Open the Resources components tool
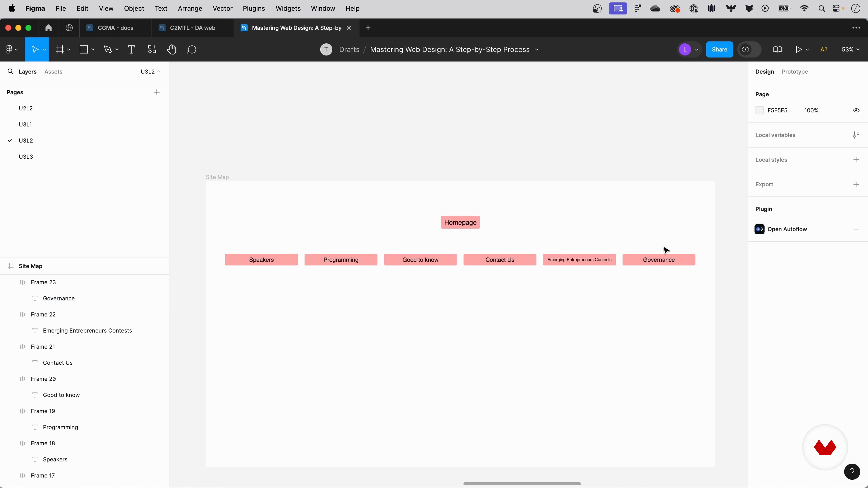868x488 pixels. pos(152,49)
